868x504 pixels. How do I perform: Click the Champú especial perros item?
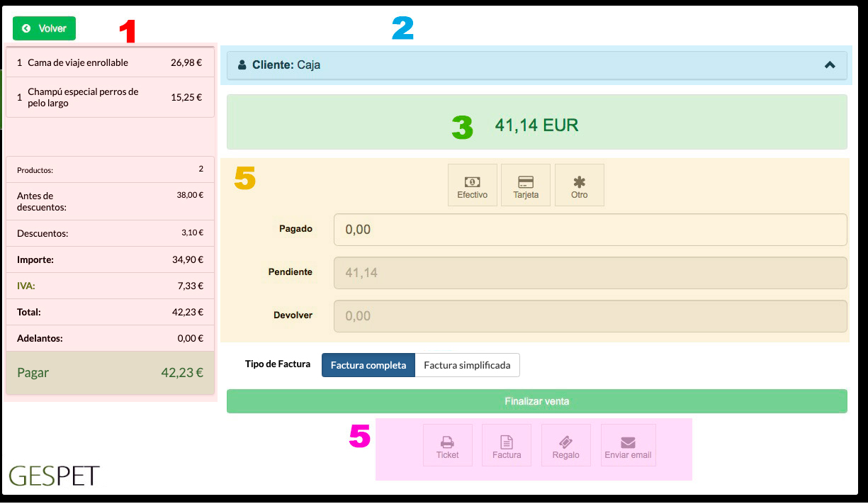[110, 97]
